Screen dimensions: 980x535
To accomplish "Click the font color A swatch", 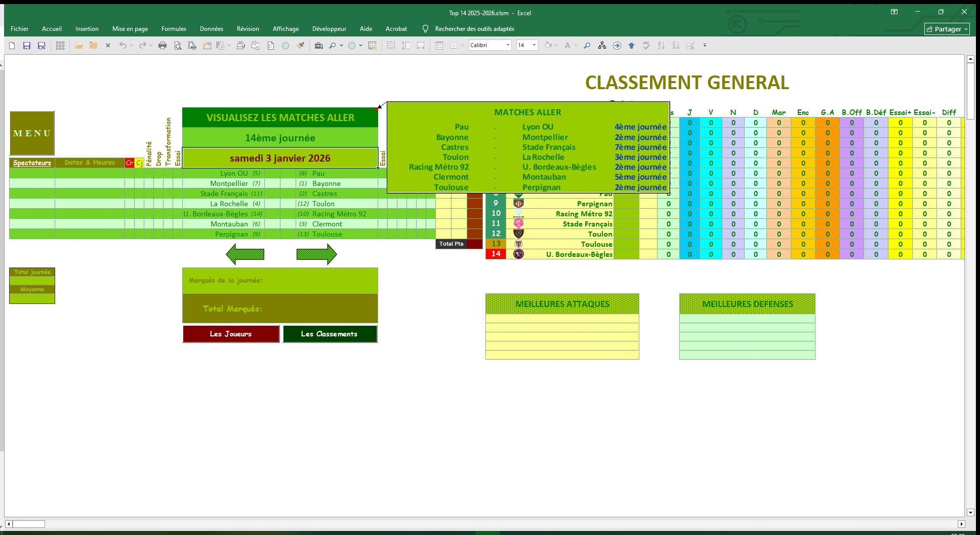I will [x=567, y=46].
